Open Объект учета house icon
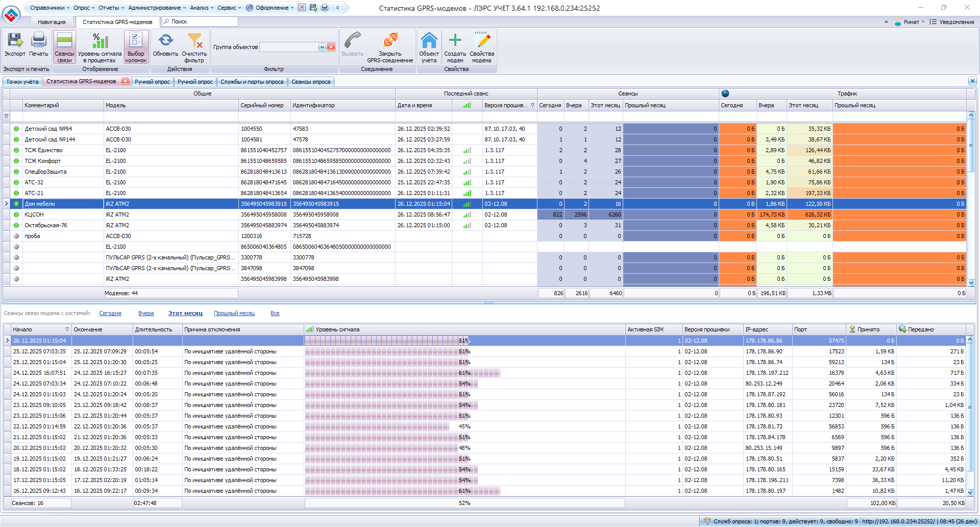Viewport: 980px width, 527px height. (429, 41)
